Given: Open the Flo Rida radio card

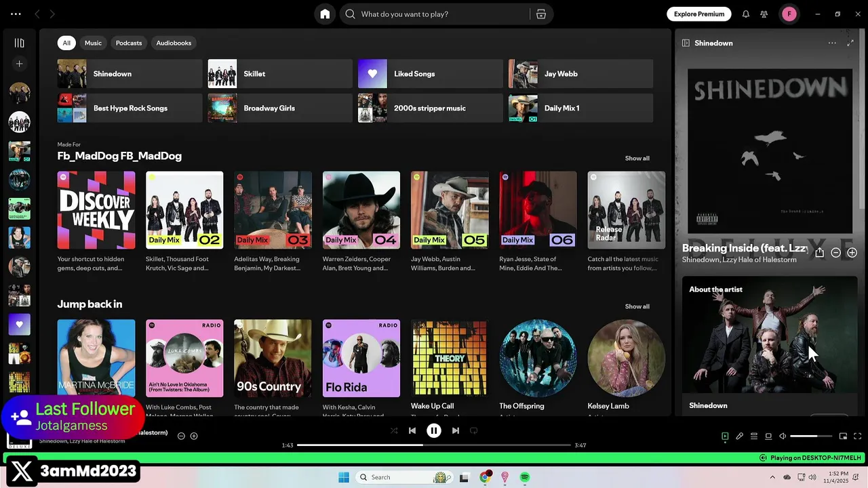Looking at the screenshot, I should [361, 367].
